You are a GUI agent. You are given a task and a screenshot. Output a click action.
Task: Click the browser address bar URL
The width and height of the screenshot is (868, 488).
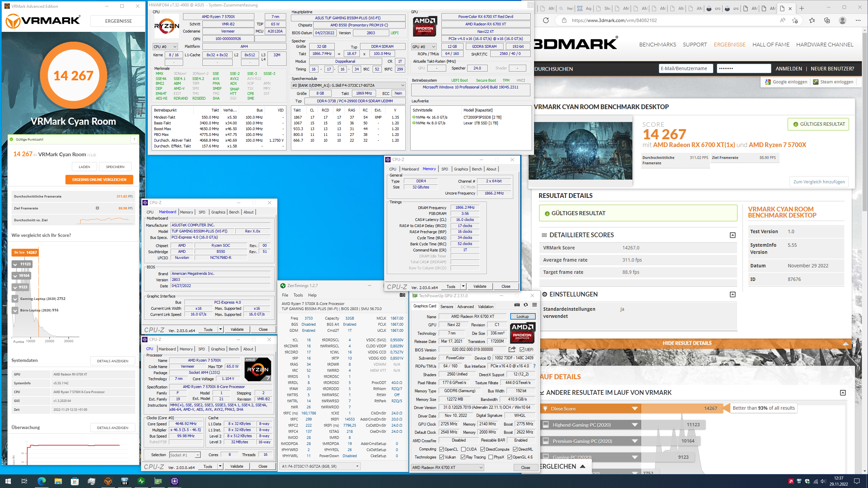614,20
